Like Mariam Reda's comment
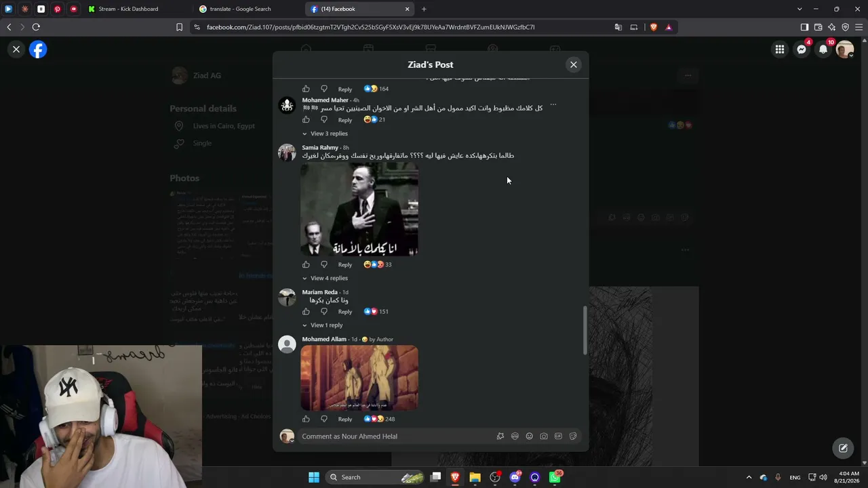Viewport: 868px width, 488px height. (306, 312)
